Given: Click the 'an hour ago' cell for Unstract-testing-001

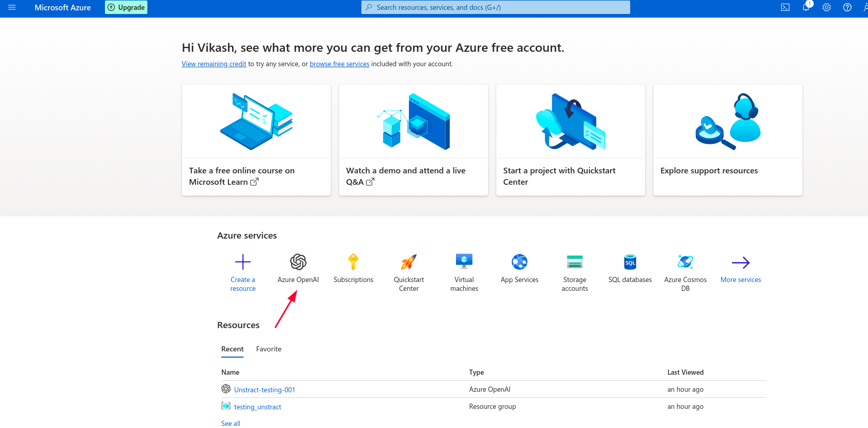Looking at the screenshot, I should click(x=686, y=390).
